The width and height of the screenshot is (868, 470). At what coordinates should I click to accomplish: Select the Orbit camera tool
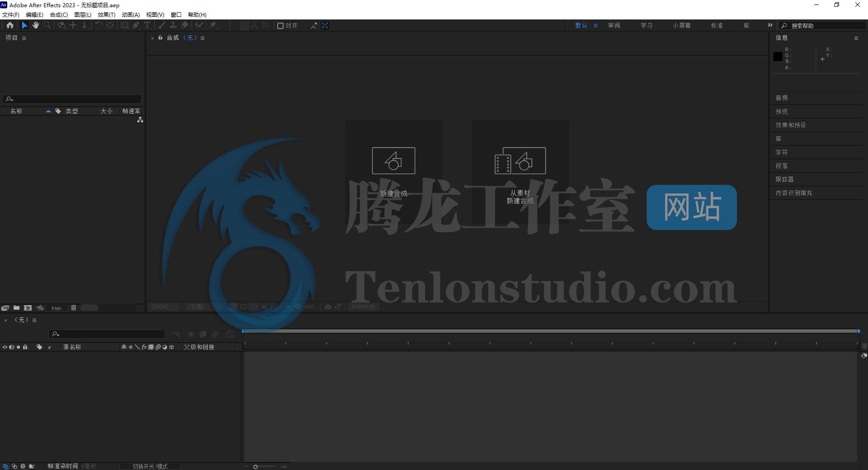coord(62,25)
